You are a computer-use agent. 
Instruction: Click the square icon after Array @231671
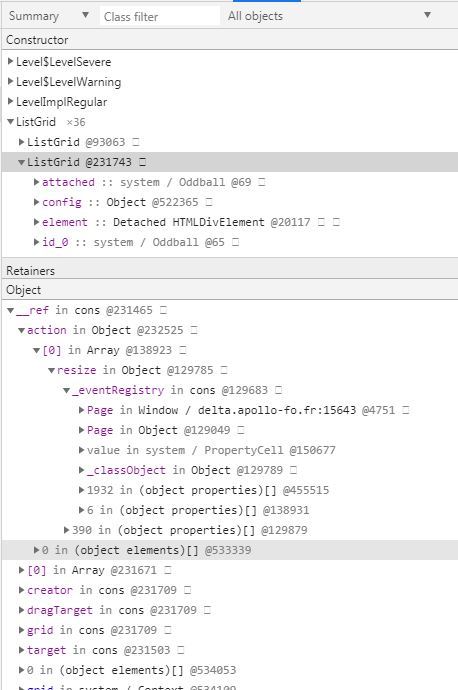pyautogui.click(x=168, y=570)
